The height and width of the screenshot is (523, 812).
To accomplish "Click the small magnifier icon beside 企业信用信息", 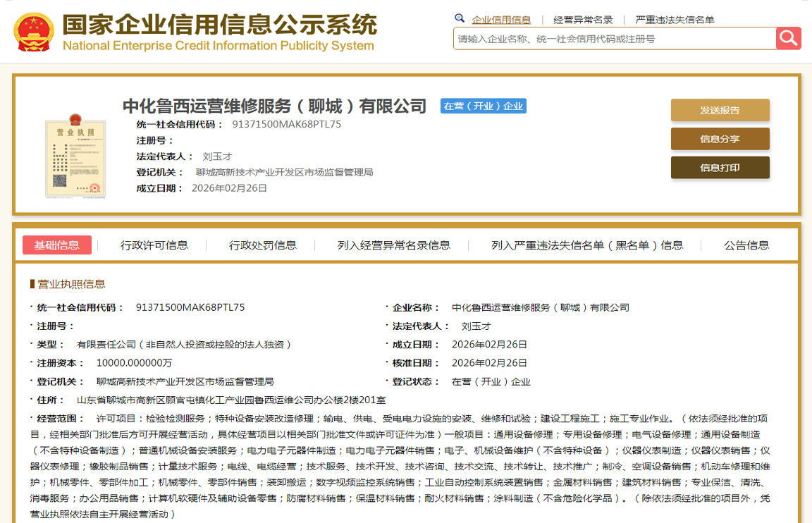I will (460, 18).
